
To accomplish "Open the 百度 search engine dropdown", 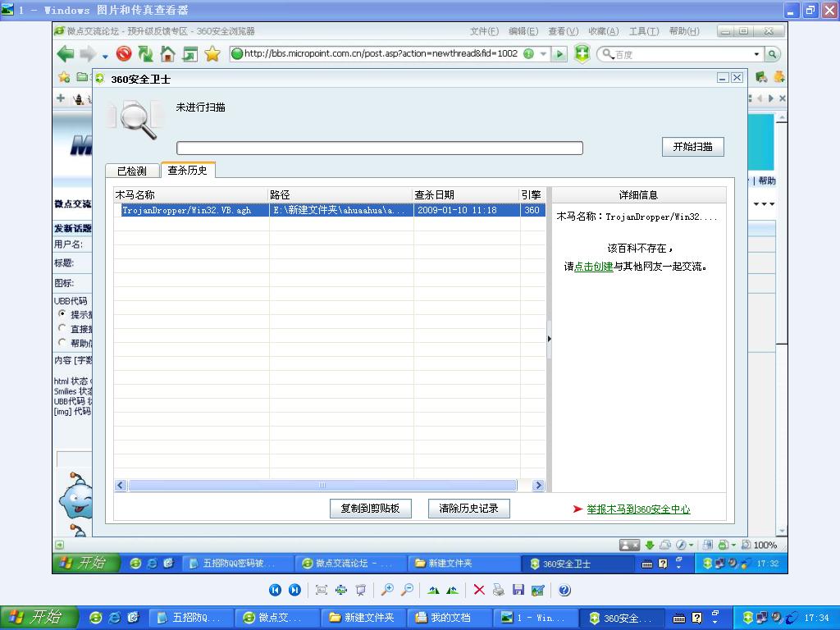I will pyautogui.click(x=756, y=54).
